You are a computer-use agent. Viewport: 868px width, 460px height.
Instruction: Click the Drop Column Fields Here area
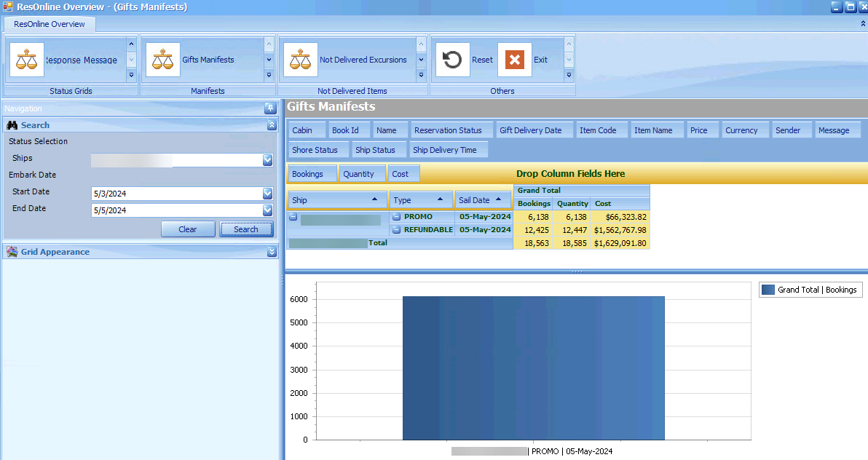tap(571, 173)
